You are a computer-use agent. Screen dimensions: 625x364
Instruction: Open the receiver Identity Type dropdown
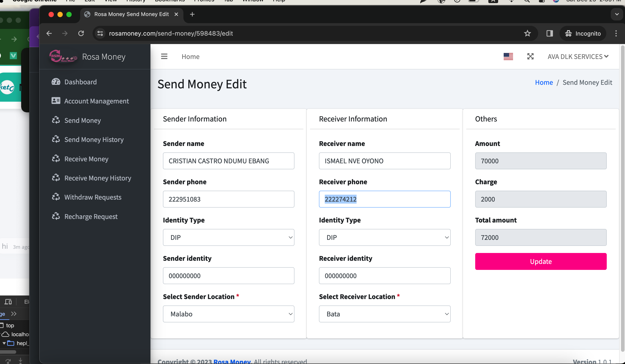tap(384, 237)
